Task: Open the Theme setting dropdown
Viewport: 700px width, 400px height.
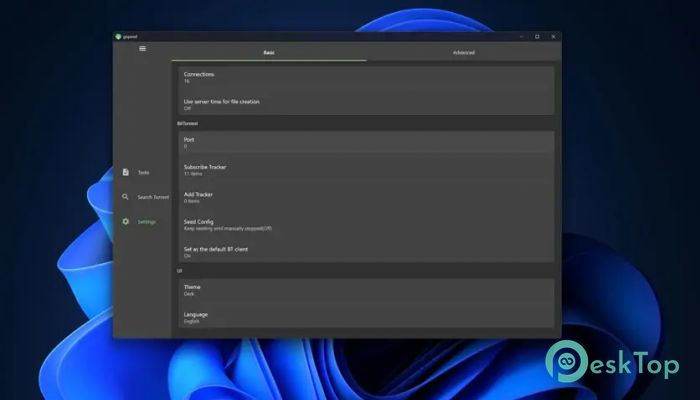Action: [366, 290]
